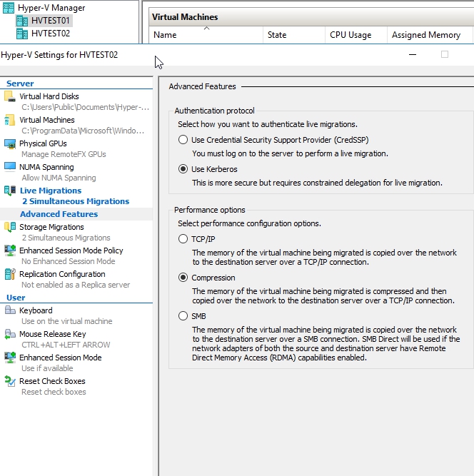This screenshot has height=476, width=474.
Task: Click the Reset Check Boxes icon
Action: [x=9, y=381]
